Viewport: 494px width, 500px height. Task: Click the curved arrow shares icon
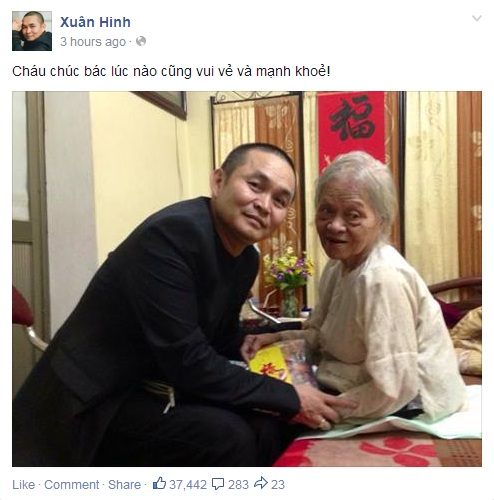point(261,483)
